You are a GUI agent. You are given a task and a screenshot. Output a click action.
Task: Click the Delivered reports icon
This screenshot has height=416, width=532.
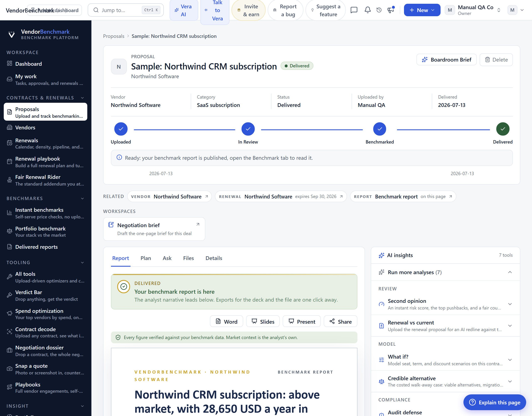[10, 247]
